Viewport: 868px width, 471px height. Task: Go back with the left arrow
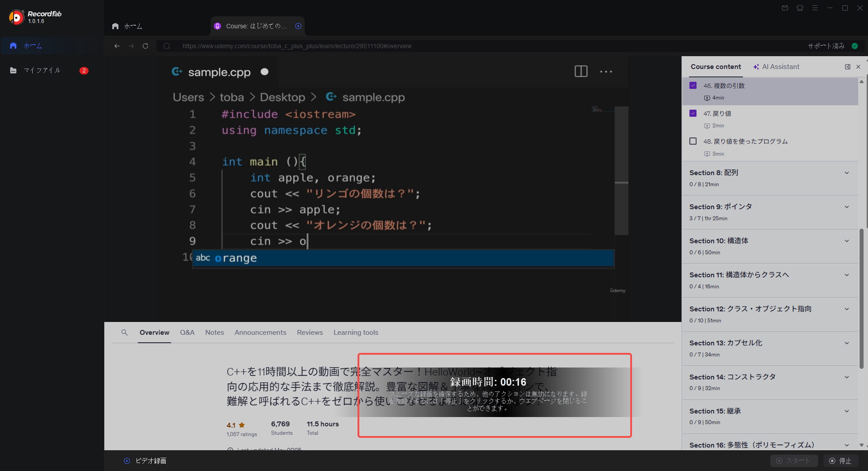point(117,46)
